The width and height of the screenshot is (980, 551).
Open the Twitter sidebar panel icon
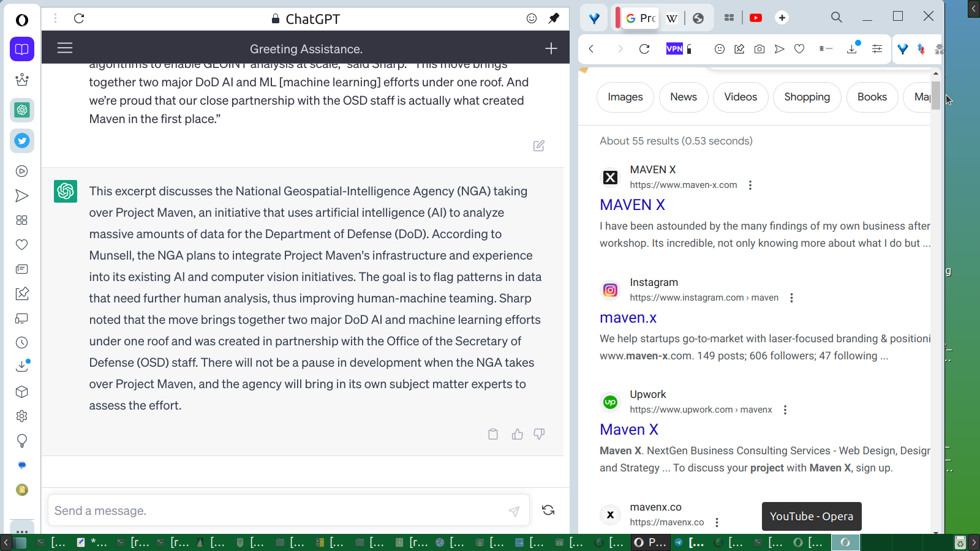(x=22, y=141)
